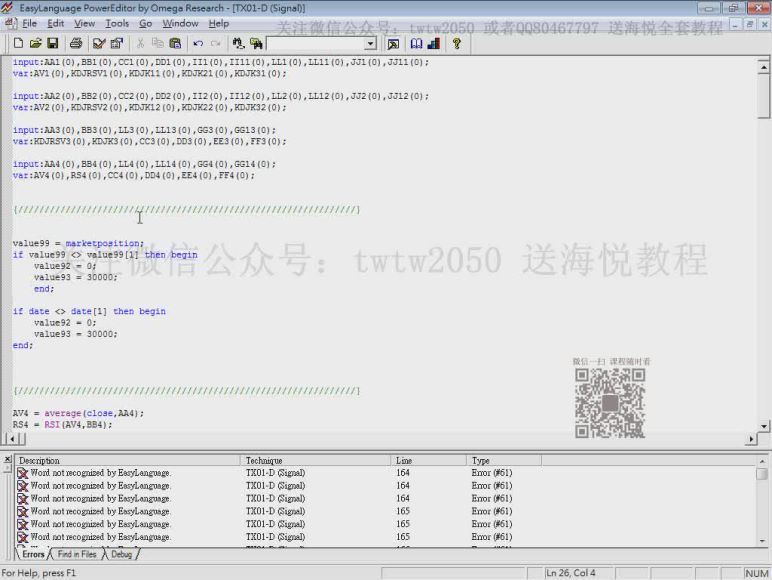The image size is (772, 580).
Task: Sort errors by Description column header
Action: (x=128, y=460)
